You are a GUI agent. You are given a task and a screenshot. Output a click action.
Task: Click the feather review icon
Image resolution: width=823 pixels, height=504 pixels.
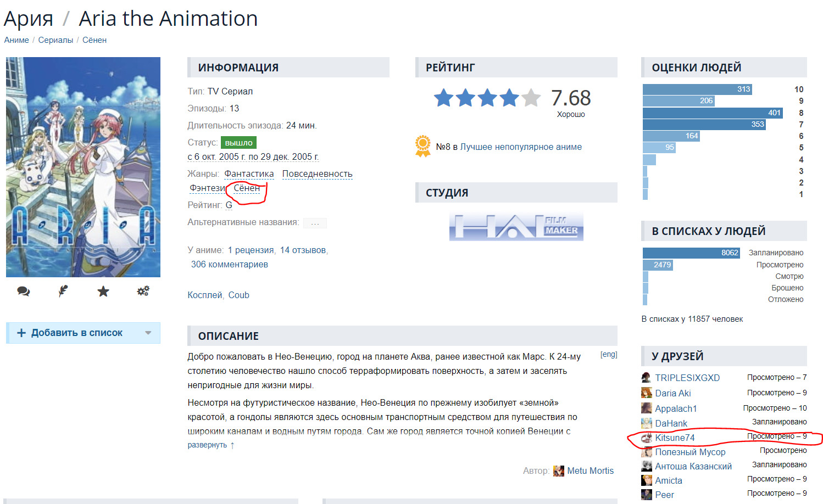(x=63, y=292)
